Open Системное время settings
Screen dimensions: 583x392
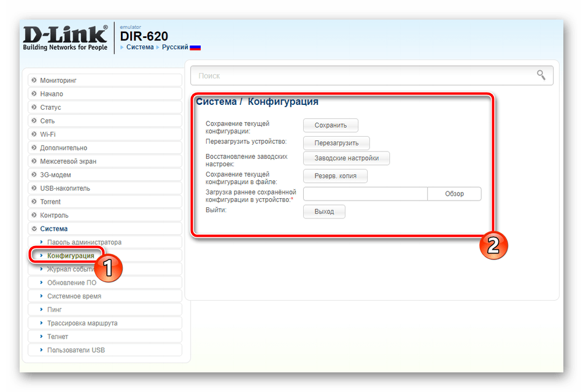click(x=105, y=296)
